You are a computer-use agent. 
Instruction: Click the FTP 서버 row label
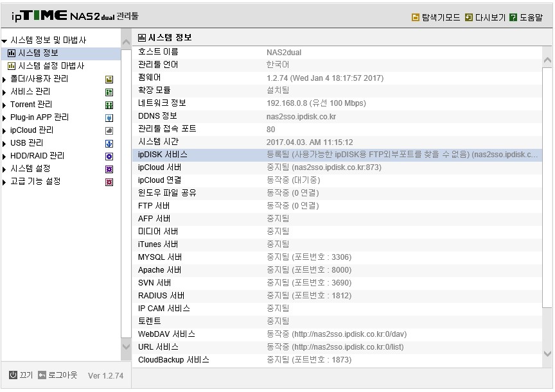(154, 206)
